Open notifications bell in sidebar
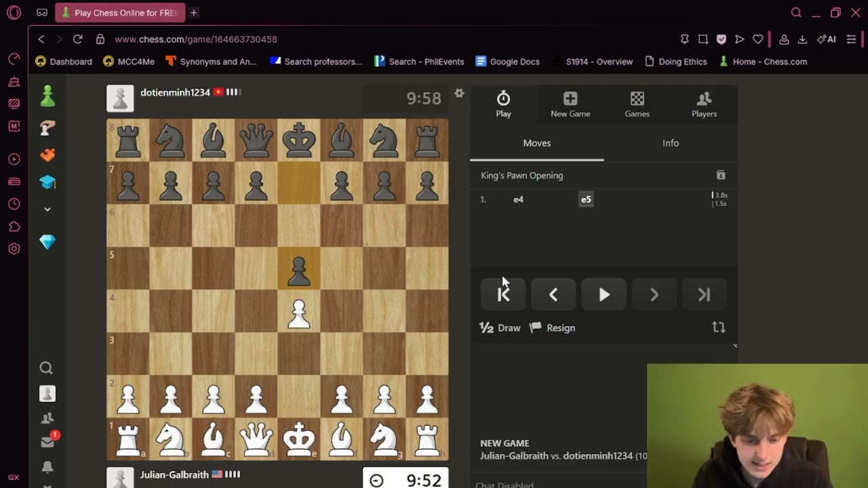Image resolution: width=868 pixels, height=488 pixels. coord(47,467)
